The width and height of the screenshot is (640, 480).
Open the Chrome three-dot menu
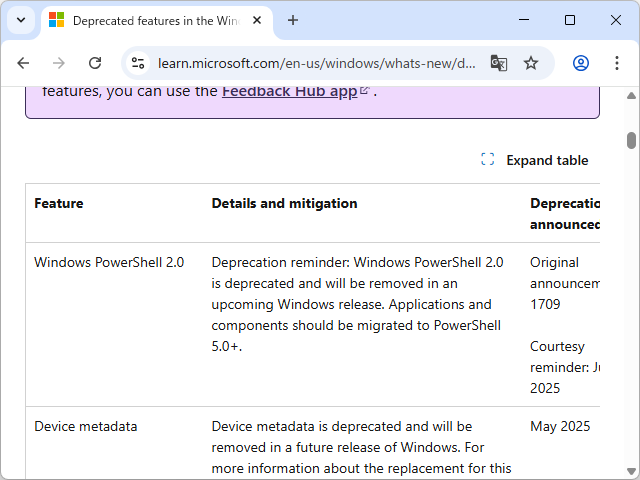[x=617, y=63]
